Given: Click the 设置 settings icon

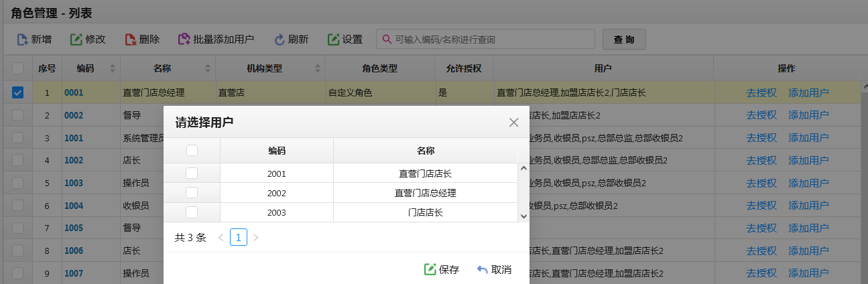Looking at the screenshot, I should [333, 40].
